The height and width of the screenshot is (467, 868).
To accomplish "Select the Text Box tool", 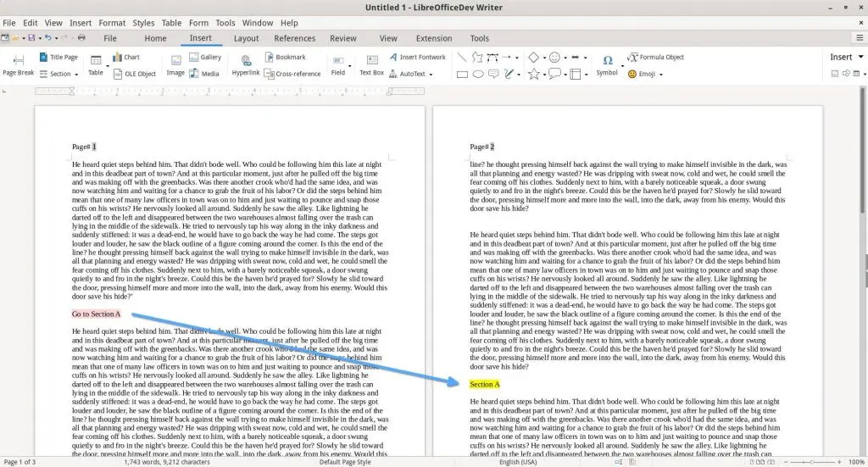I will pos(371,64).
